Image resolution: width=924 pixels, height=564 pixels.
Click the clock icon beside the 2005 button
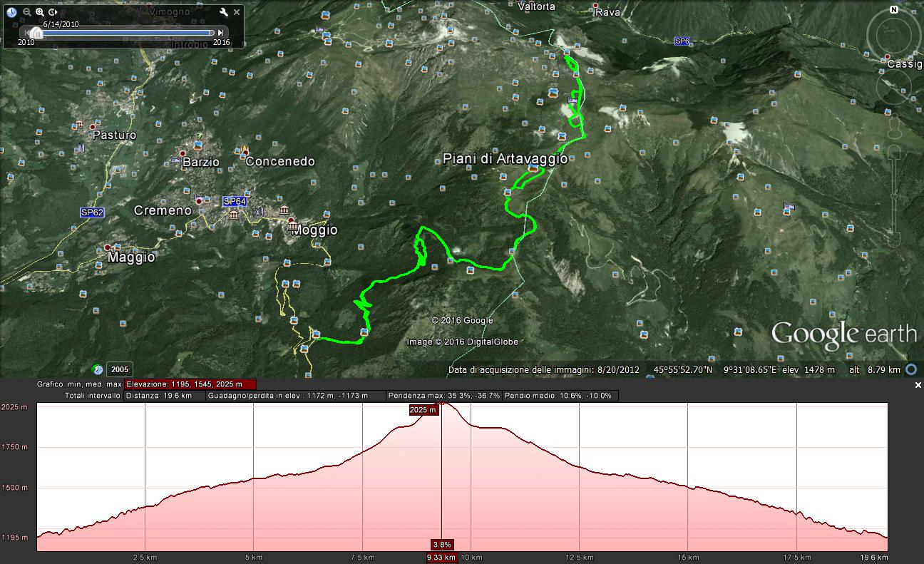98,369
